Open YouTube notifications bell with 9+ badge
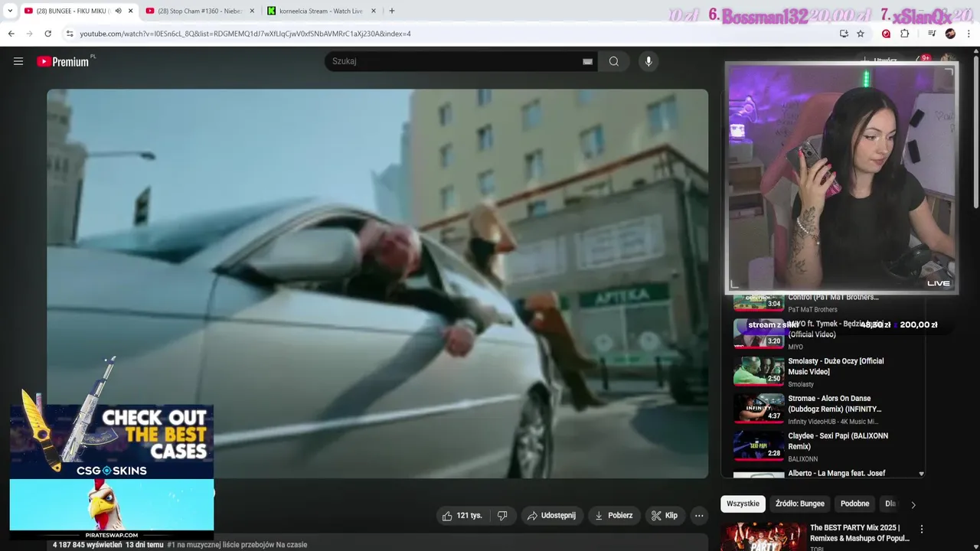The height and width of the screenshot is (551, 980). click(924, 60)
